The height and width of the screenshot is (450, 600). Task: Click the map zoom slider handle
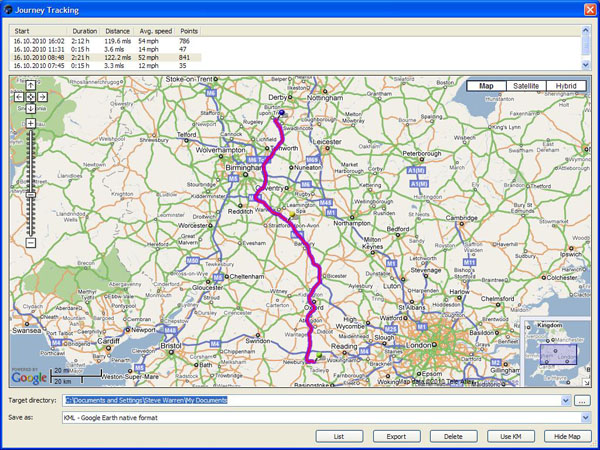point(31,195)
